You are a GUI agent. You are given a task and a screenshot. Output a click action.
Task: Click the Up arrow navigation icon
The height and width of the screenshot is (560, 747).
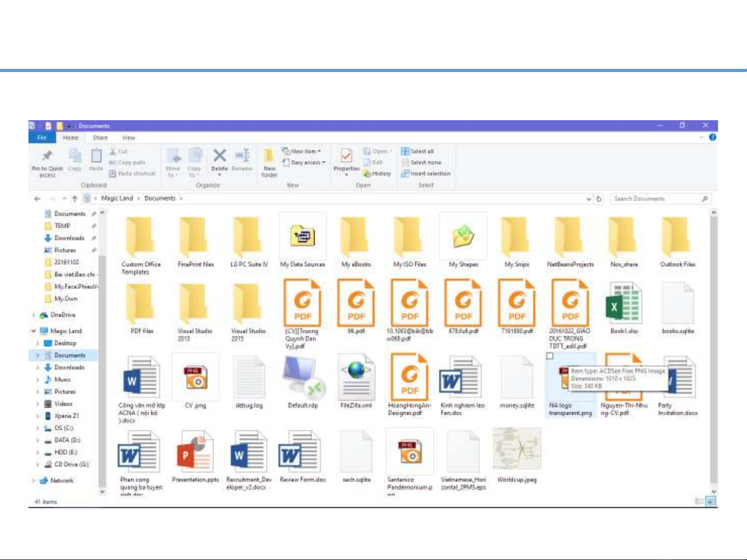(x=75, y=198)
